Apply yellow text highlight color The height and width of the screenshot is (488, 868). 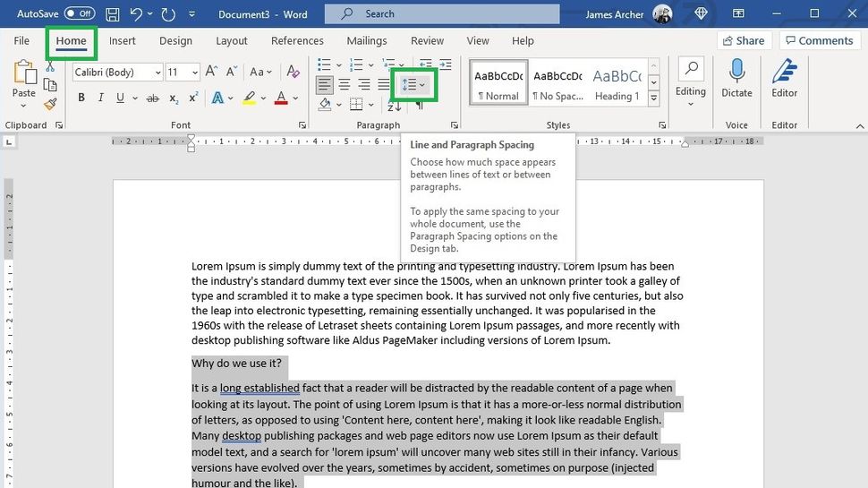pyautogui.click(x=249, y=98)
